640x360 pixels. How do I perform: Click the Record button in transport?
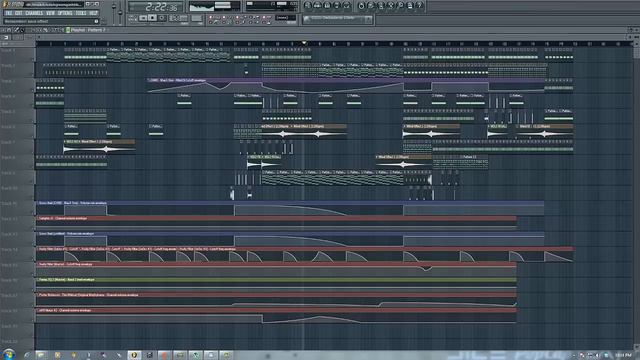click(162, 18)
